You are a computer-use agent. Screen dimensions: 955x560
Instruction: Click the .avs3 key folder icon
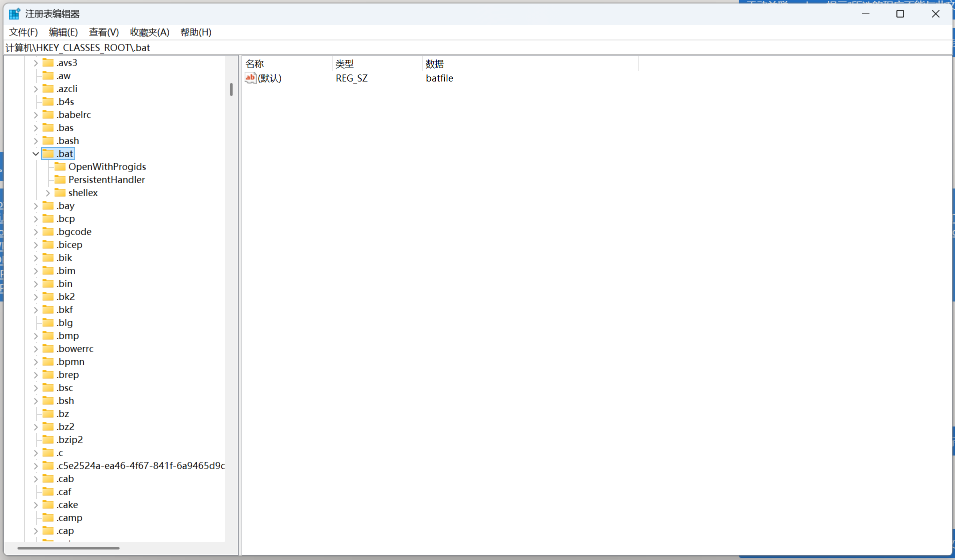point(48,62)
